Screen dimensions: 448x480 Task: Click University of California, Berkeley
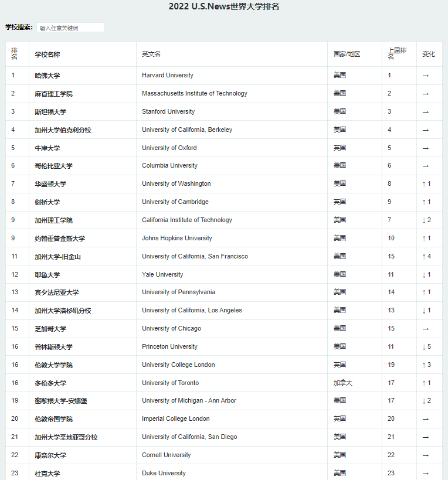[x=187, y=130]
